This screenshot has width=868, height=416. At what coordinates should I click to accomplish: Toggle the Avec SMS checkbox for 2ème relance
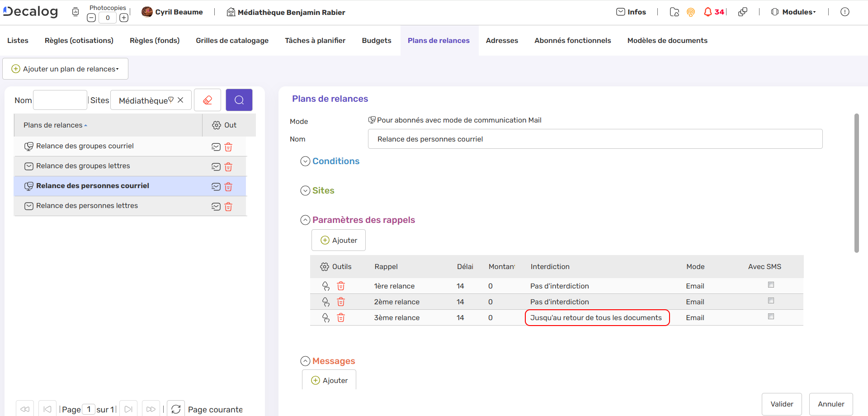(771, 301)
